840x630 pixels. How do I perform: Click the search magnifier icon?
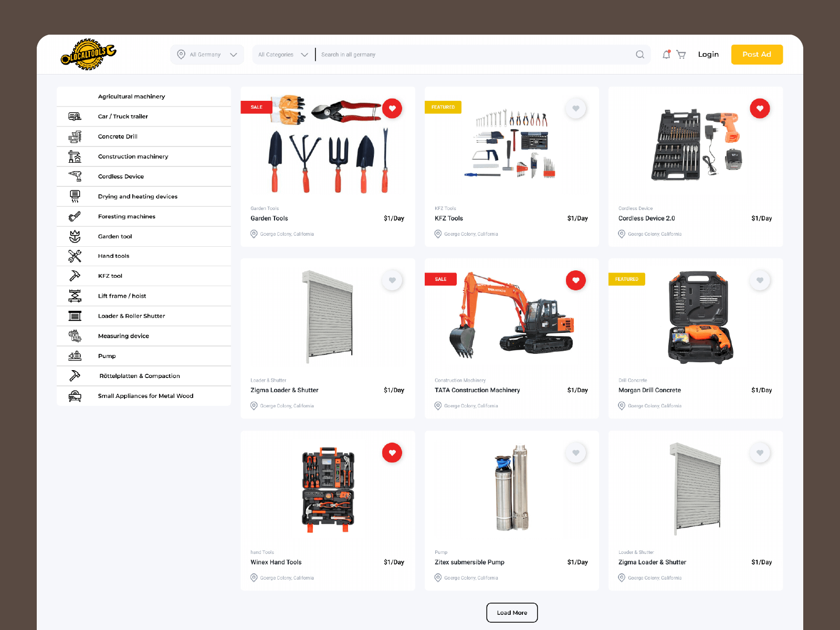(639, 54)
